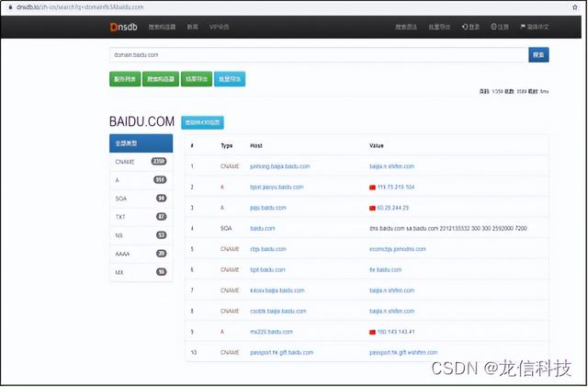588x387 pixels.
Task: Click the third green button under search box
Action: coord(197,79)
